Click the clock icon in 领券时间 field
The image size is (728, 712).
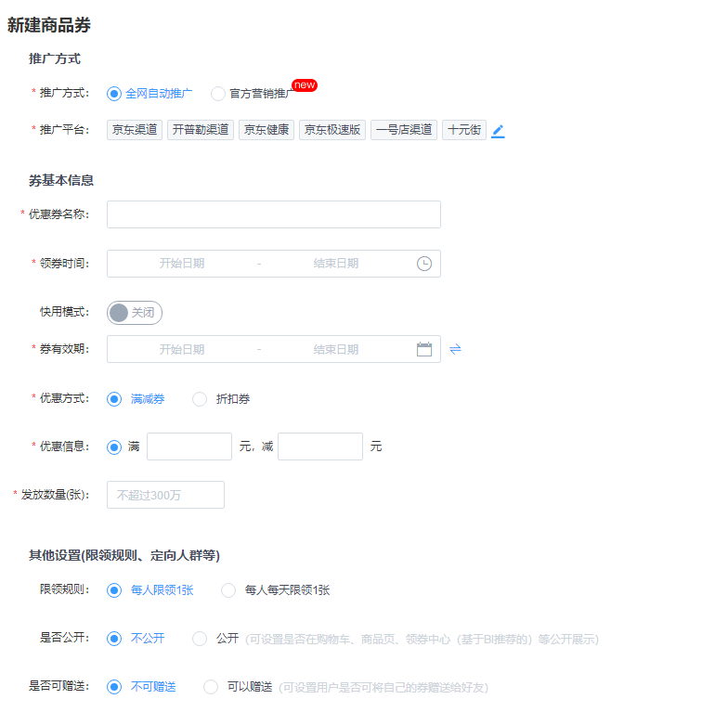click(424, 264)
